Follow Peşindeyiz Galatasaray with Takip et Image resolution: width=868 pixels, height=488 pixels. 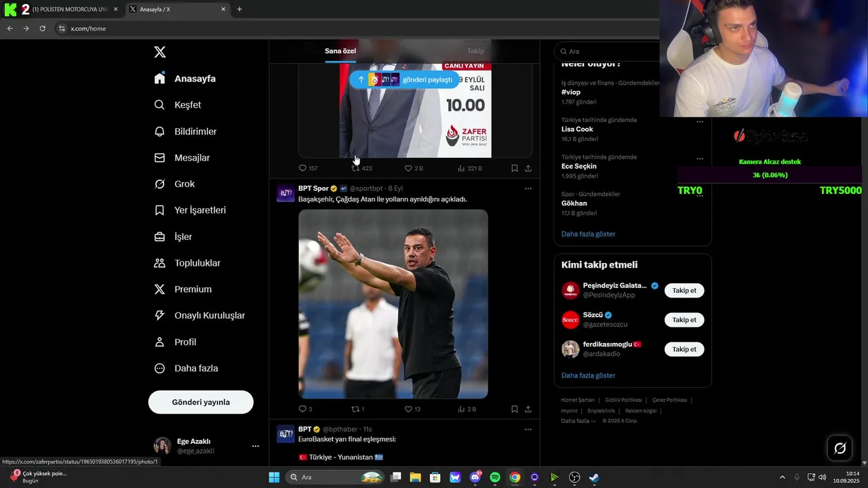tap(684, 290)
